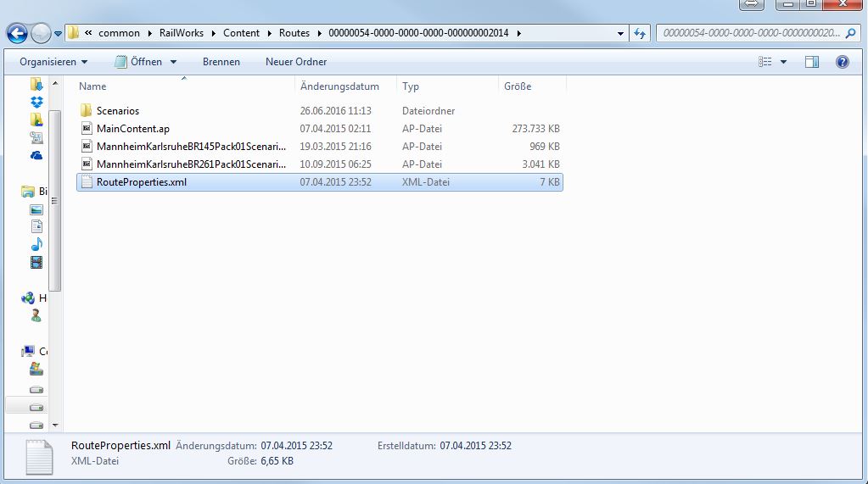Click the 273.733 KB size cell
Image resolution: width=868 pixels, height=484 pixels.
click(535, 129)
